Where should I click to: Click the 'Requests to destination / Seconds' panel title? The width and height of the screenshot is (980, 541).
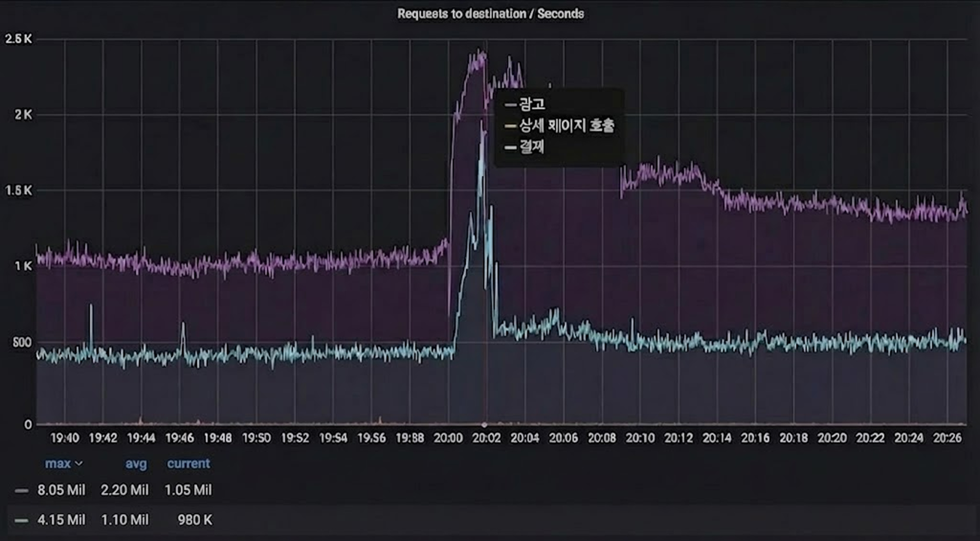(x=490, y=13)
